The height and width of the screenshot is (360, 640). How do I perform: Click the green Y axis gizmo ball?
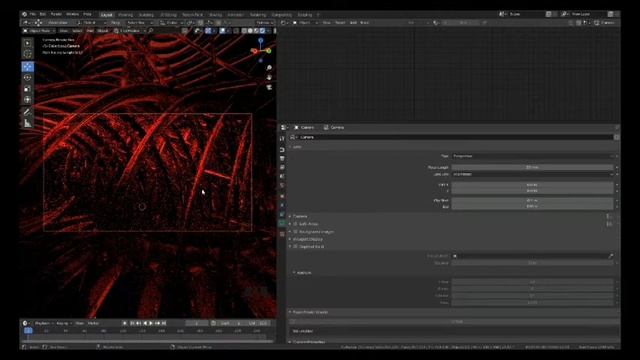[x=269, y=51]
